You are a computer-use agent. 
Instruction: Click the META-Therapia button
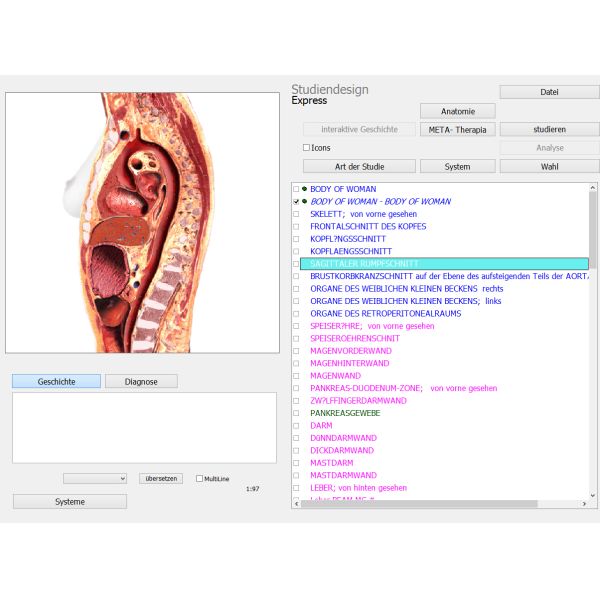[x=457, y=129]
